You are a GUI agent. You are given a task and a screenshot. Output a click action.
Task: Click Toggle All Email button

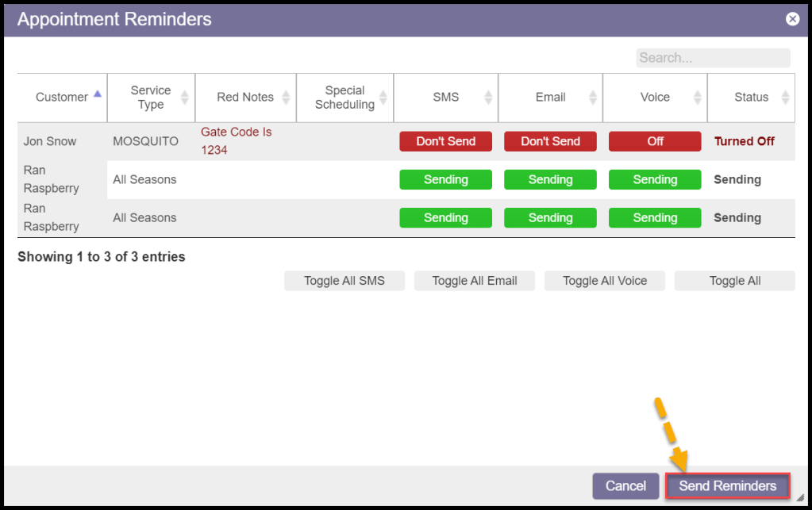coord(475,281)
